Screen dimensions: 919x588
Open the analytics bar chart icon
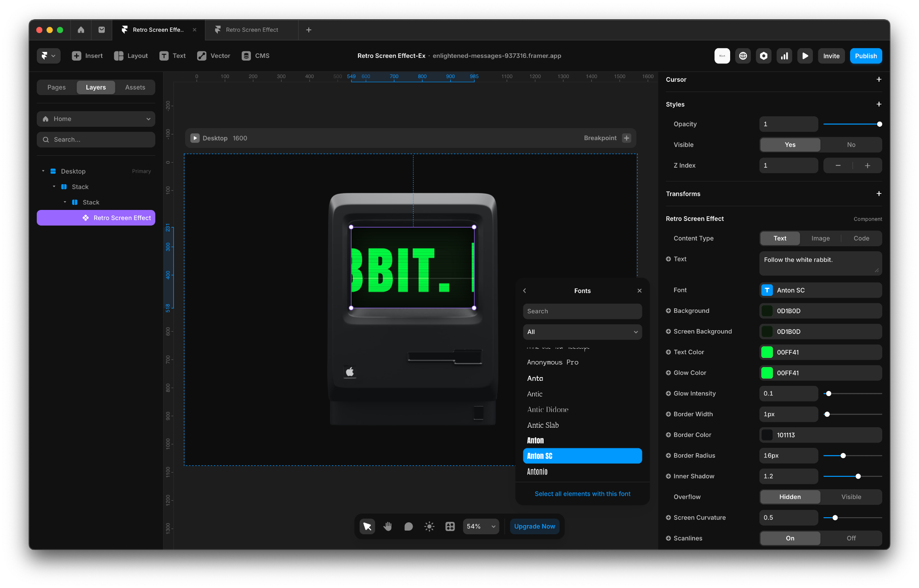point(784,56)
